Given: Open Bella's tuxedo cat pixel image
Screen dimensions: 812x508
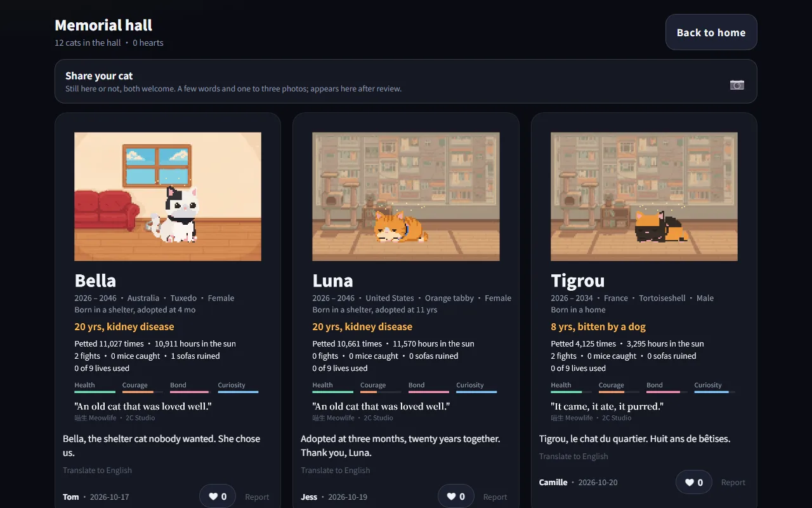Looking at the screenshot, I should click(167, 196).
